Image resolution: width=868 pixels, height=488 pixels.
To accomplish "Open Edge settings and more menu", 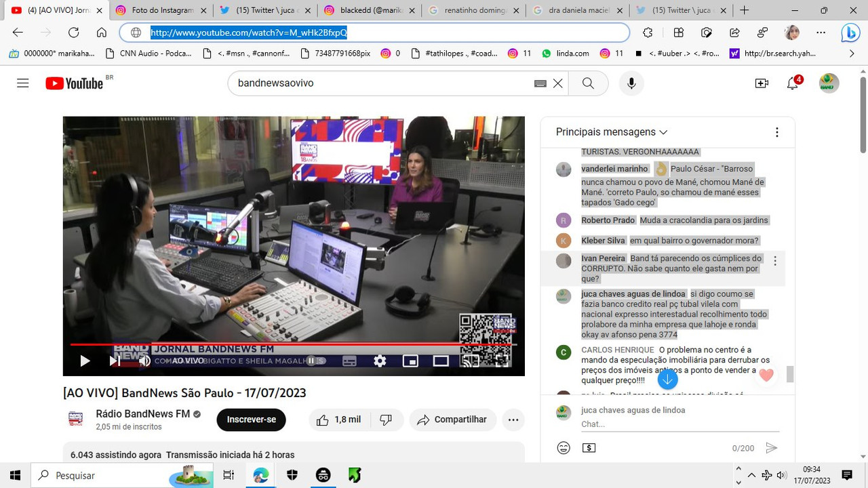I will pos(821,33).
